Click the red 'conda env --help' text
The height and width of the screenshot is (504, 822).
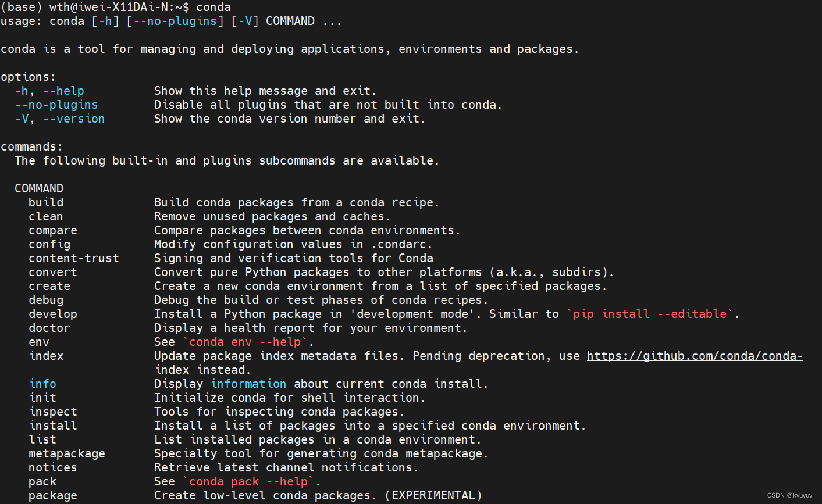click(x=245, y=342)
